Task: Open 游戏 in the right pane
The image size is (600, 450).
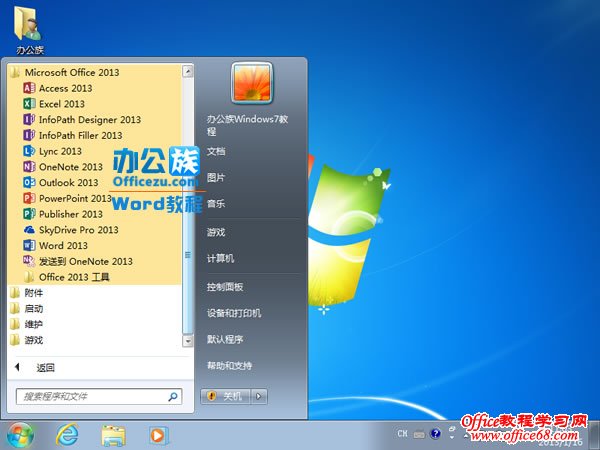Action: click(216, 232)
